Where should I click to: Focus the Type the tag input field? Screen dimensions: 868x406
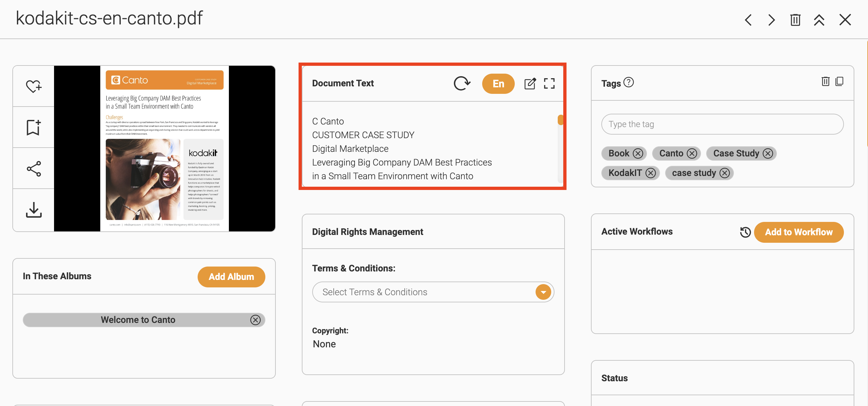[722, 124]
